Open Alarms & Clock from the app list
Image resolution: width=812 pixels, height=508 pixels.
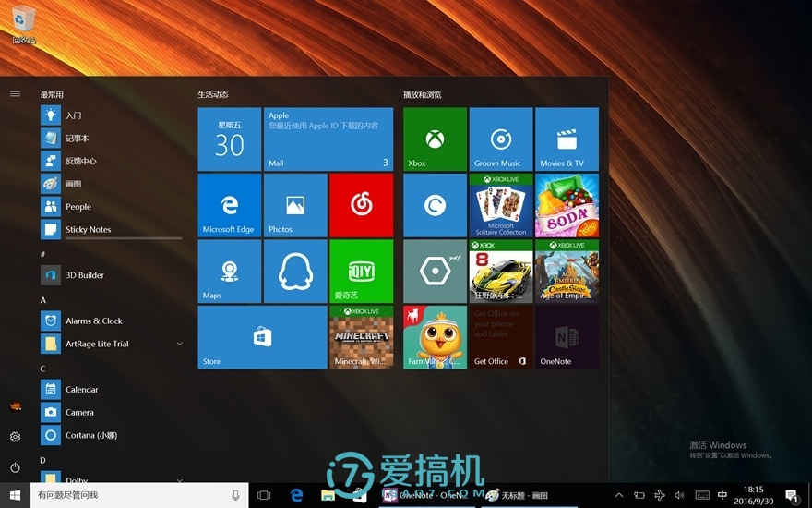tap(93, 321)
